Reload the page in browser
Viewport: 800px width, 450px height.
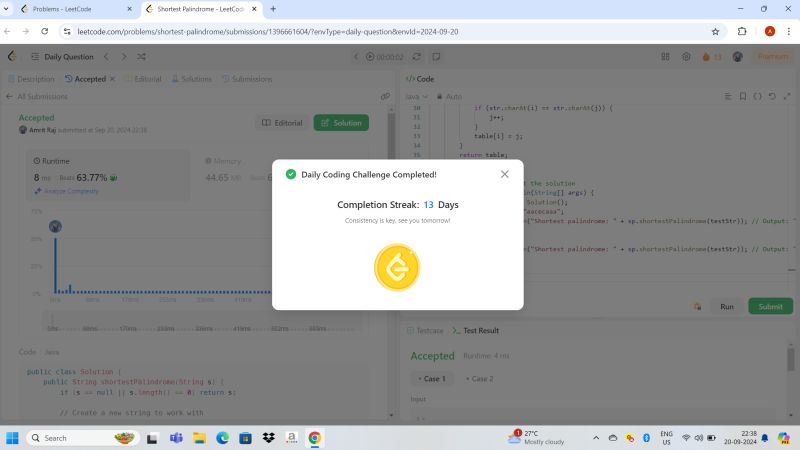44,32
